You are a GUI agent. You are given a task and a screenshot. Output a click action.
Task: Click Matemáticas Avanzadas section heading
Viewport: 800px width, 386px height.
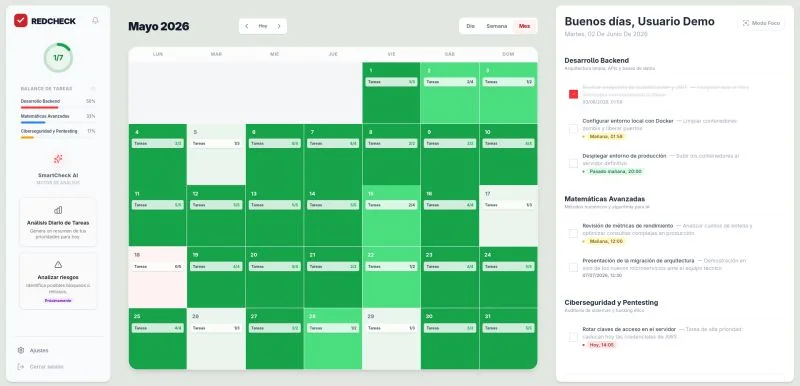point(605,199)
